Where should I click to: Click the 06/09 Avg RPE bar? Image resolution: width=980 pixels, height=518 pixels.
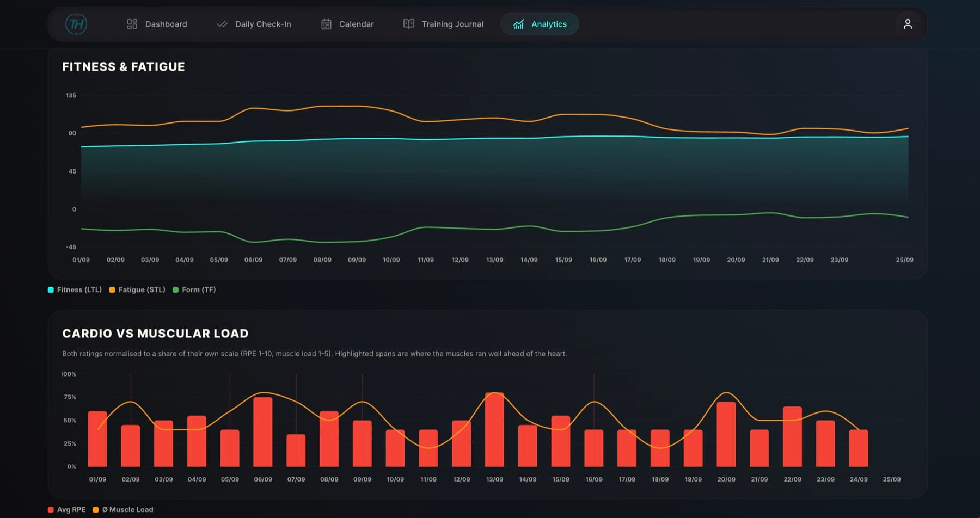point(263,431)
